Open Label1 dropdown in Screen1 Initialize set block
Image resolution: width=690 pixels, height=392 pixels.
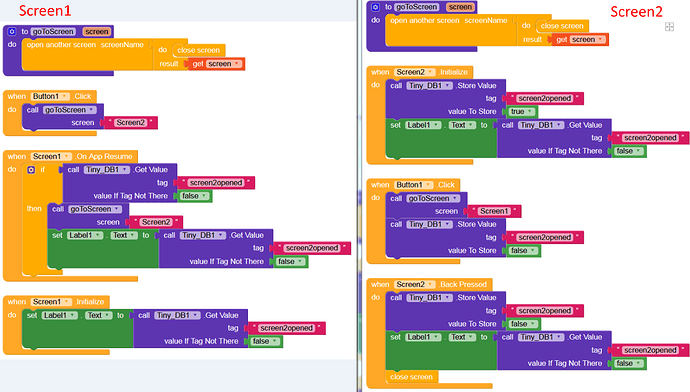click(x=59, y=315)
